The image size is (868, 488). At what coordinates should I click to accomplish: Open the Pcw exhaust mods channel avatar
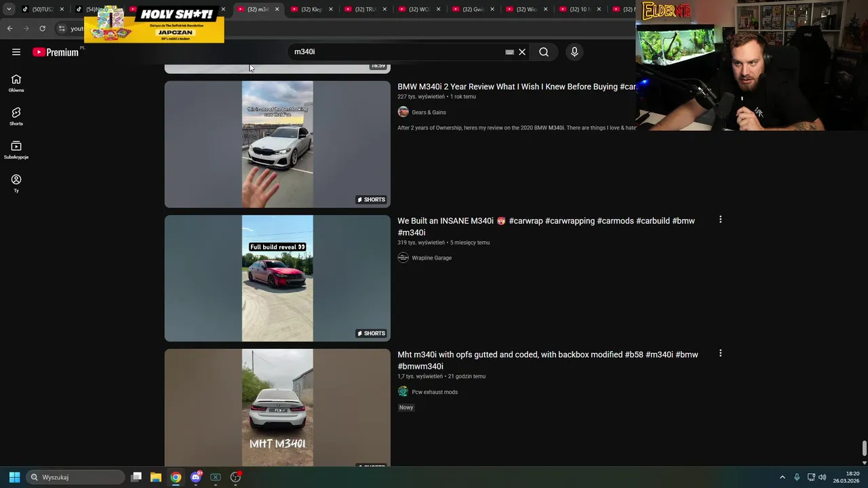pyautogui.click(x=403, y=392)
